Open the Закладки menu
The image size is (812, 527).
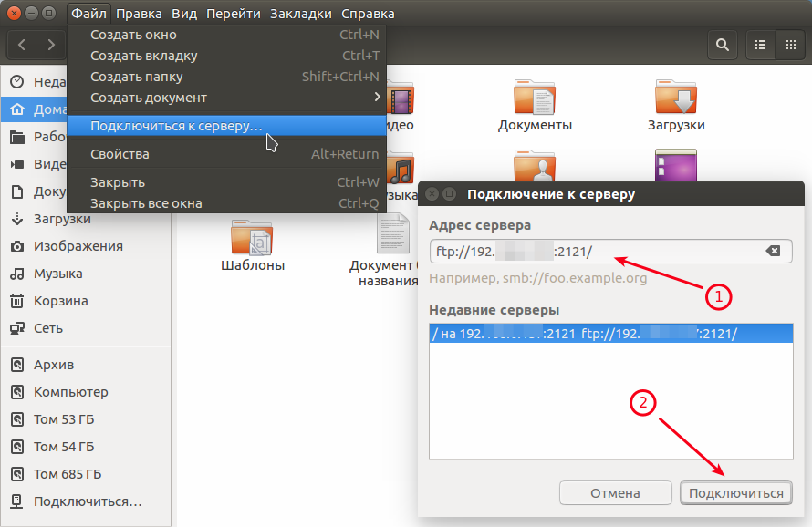(301, 14)
